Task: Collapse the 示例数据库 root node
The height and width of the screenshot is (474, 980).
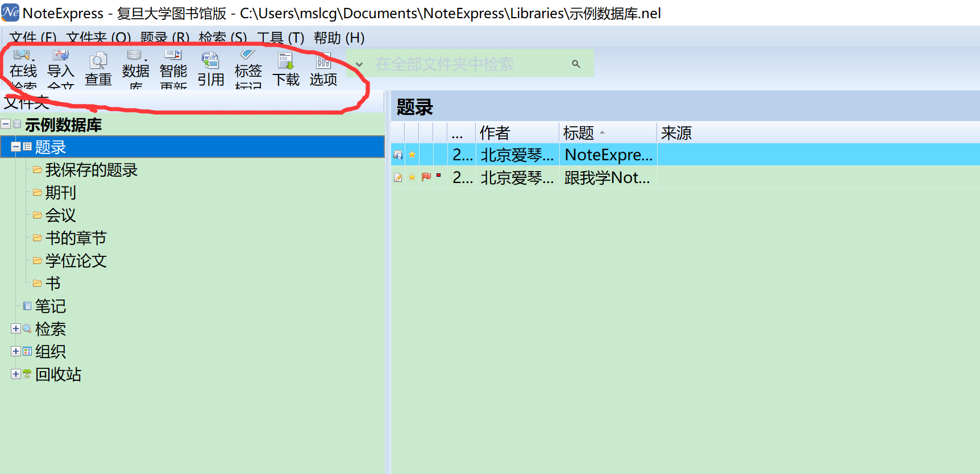Action: (6, 124)
